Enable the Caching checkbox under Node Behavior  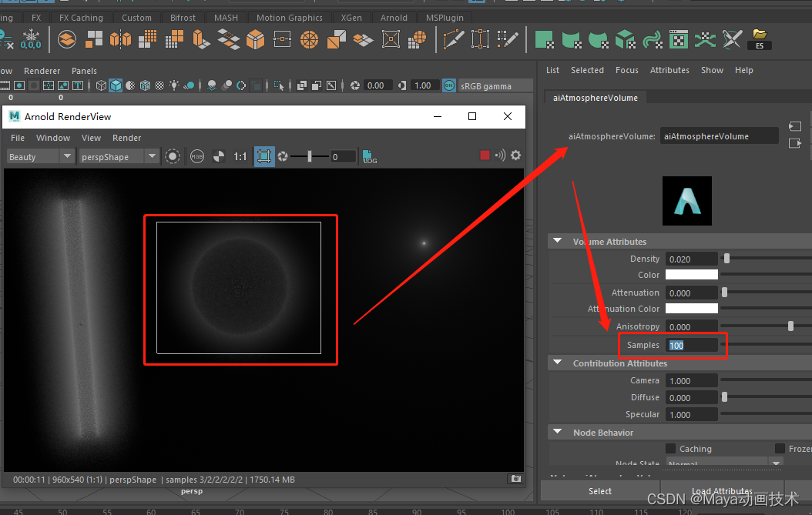(x=673, y=449)
